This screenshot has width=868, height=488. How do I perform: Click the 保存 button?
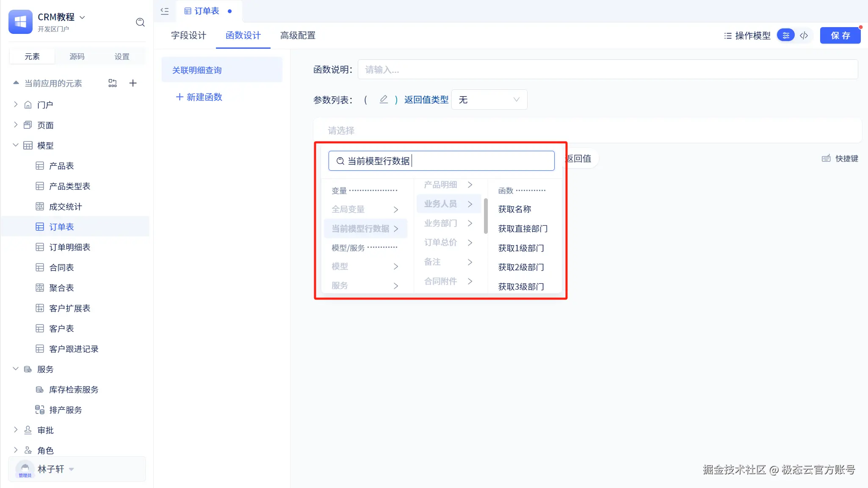tap(840, 36)
